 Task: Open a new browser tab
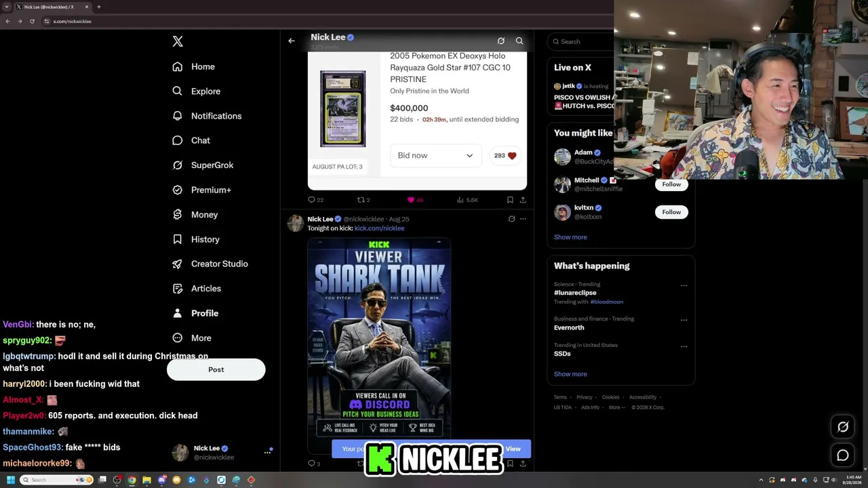99,7
